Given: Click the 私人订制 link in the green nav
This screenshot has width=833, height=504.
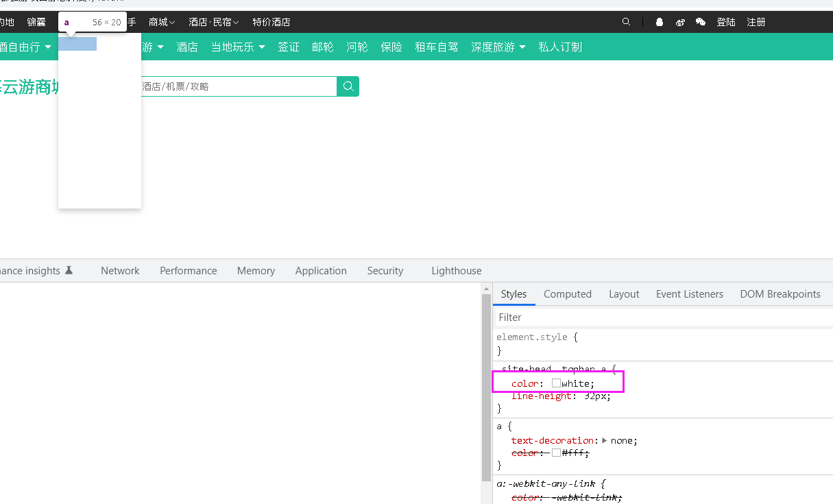Looking at the screenshot, I should pos(560,47).
